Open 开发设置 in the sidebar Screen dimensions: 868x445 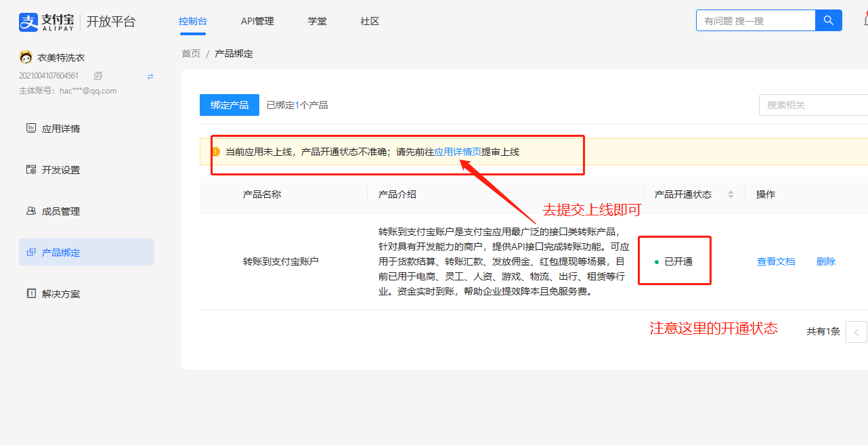[x=61, y=170]
